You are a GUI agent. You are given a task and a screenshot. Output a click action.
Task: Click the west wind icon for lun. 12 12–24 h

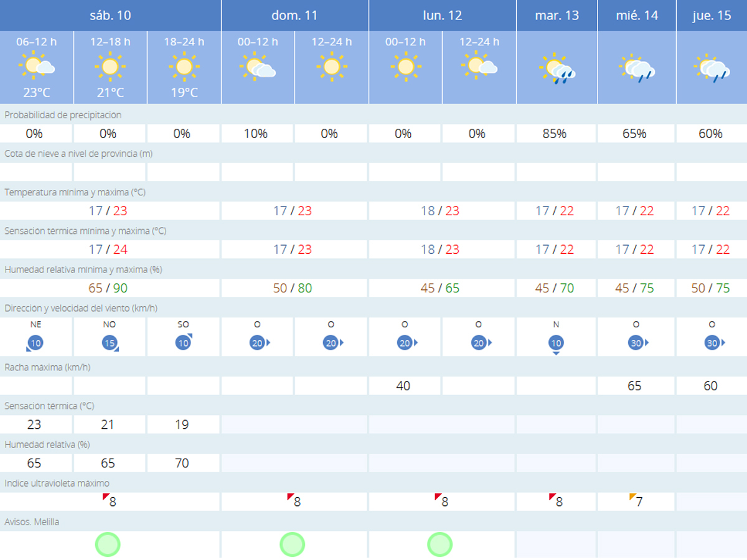pyautogui.click(x=481, y=343)
